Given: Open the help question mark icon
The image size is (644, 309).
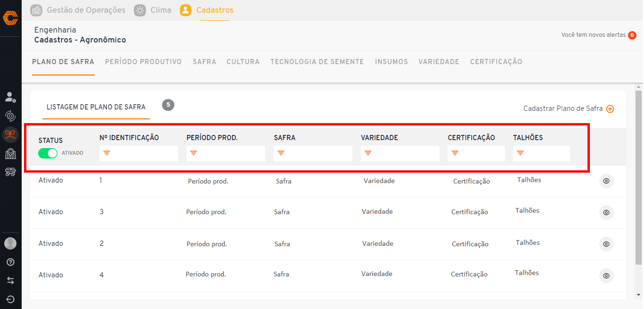Looking at the screenshot, I should [x=10, y=262].
